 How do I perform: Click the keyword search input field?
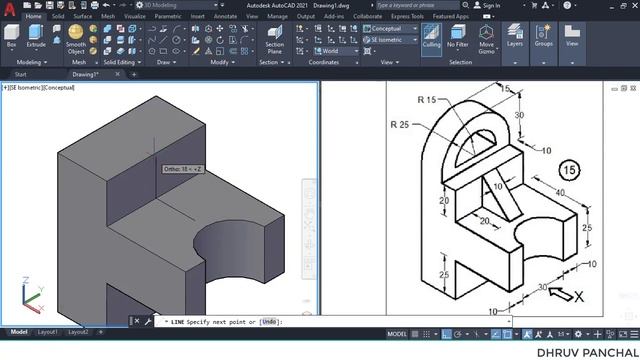tap(418, 5)
